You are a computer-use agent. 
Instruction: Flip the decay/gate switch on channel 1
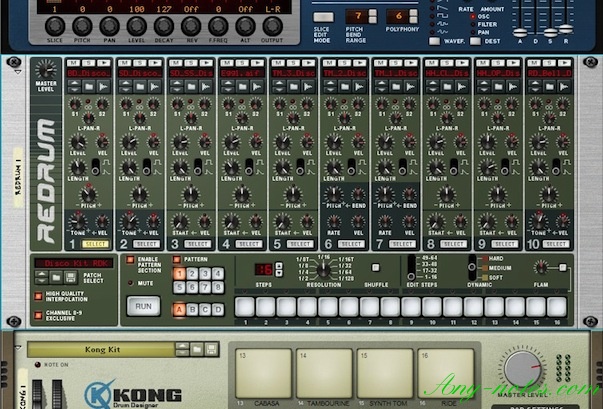95,167
